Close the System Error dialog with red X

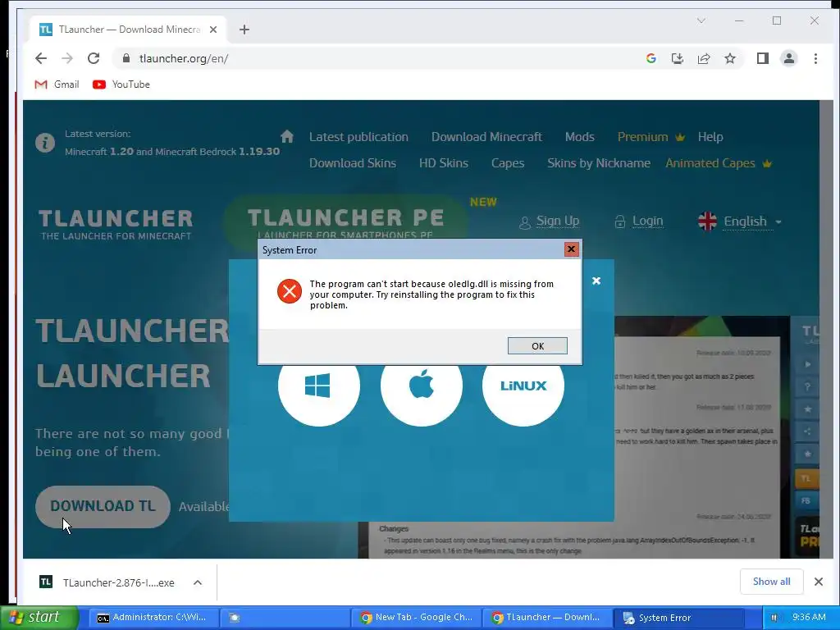tap(571, 249)
